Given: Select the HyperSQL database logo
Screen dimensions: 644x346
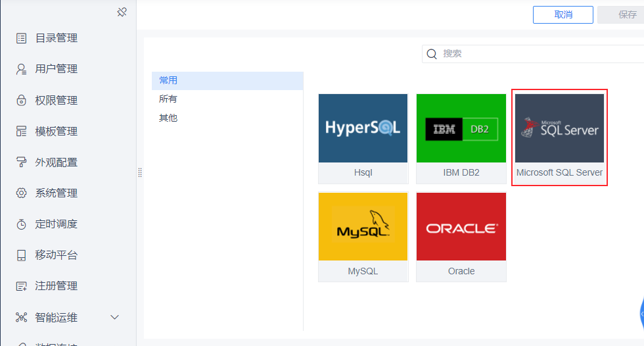Looking at the screenshot, I should click(x=363, y=128).
